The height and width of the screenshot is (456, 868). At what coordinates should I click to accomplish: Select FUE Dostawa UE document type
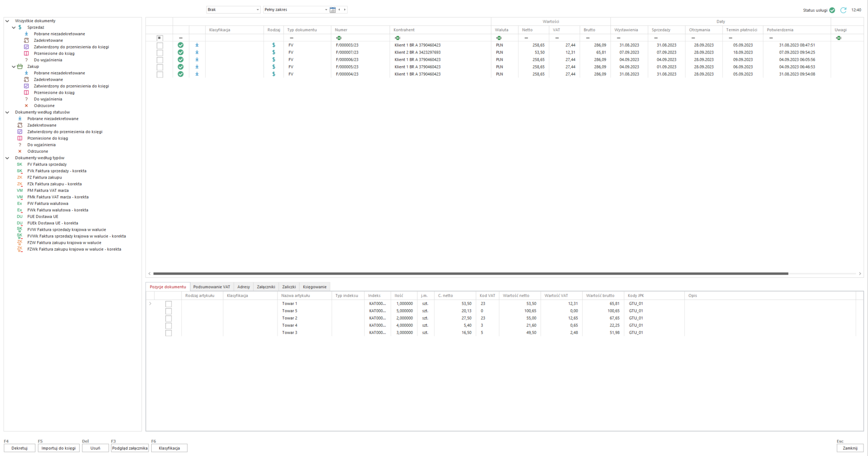point(43,217)
